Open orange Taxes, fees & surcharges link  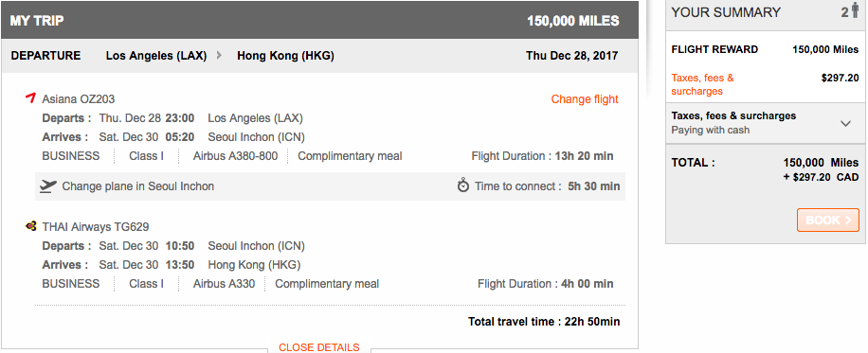[702, 84]
